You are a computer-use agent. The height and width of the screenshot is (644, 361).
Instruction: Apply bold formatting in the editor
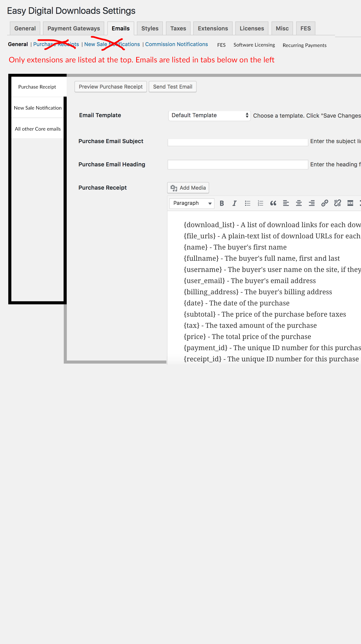221,203
